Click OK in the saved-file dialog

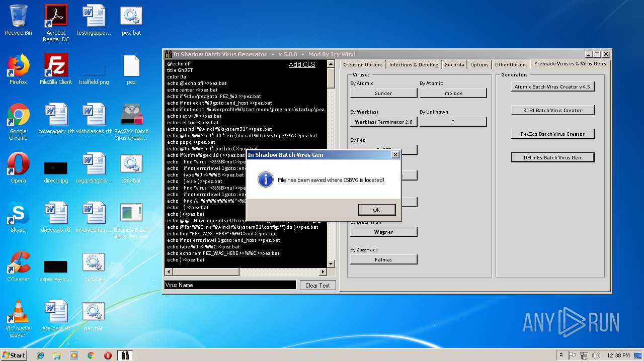377,210
